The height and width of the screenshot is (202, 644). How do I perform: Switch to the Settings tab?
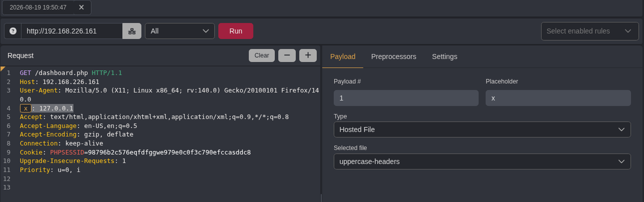click(x=445, y=56)
